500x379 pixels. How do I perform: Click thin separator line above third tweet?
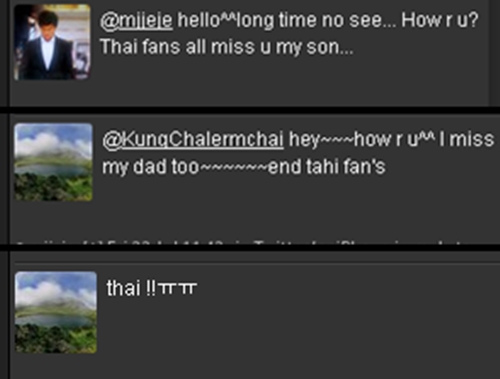coord(257,263)
